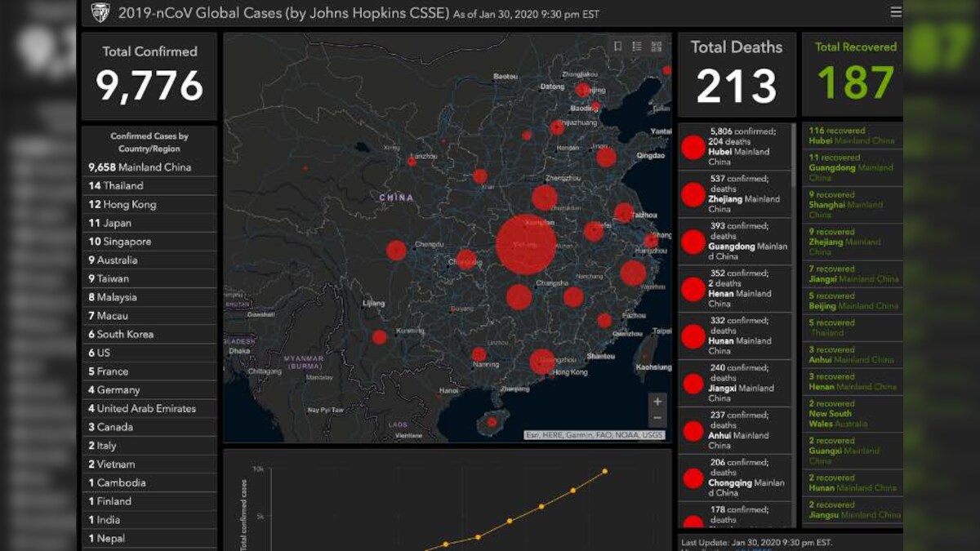The image size is (980, 551).
Task: Click the red bubble beside Hubei deaths entry
Action: (693, 147)
